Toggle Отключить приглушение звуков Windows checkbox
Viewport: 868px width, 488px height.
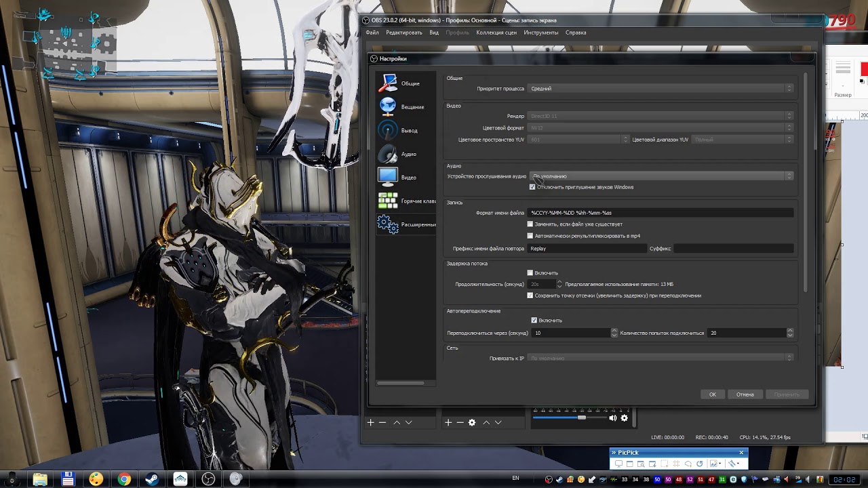click(532, 187)
